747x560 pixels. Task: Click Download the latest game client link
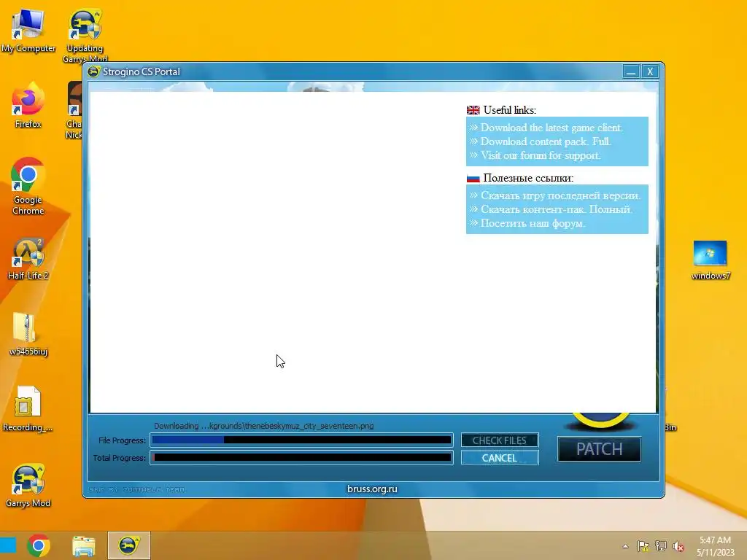pos(551,128)
